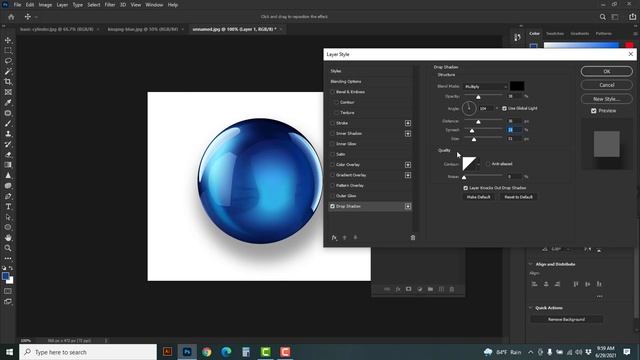Open the Layer menu
The height and width of the screenshot is (360, 640).
tap(62, 5)
